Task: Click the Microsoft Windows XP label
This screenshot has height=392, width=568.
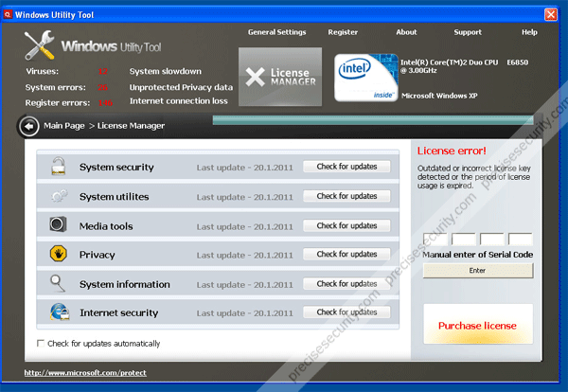Action: coord(439,96)
